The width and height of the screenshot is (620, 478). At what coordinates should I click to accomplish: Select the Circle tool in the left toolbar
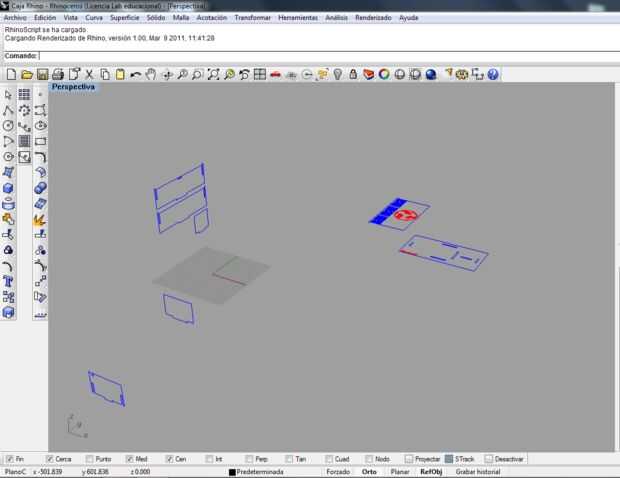[x=8, y=126]
